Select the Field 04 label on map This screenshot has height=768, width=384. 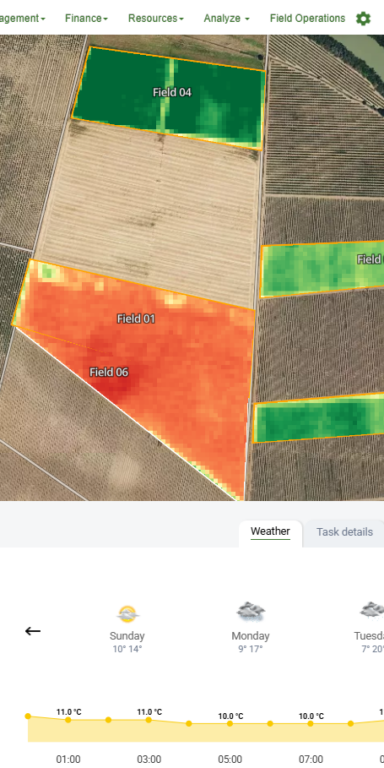[172, 92]
